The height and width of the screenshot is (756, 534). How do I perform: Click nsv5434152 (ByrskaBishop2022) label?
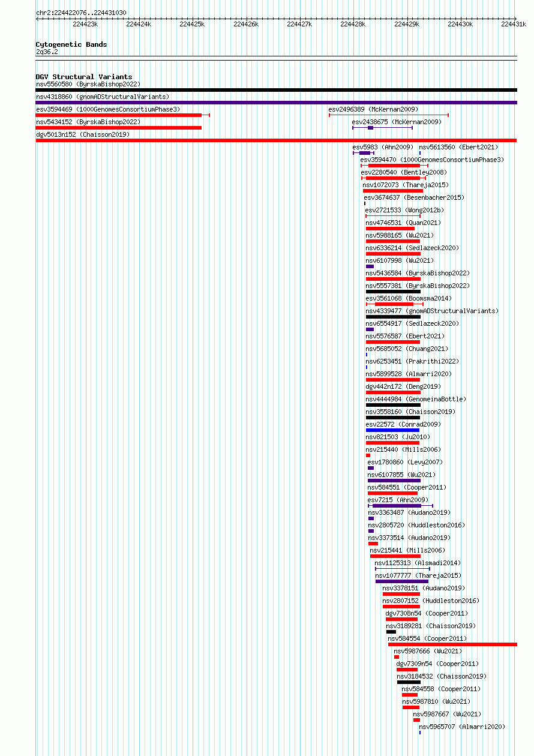[x=88, y=122]
